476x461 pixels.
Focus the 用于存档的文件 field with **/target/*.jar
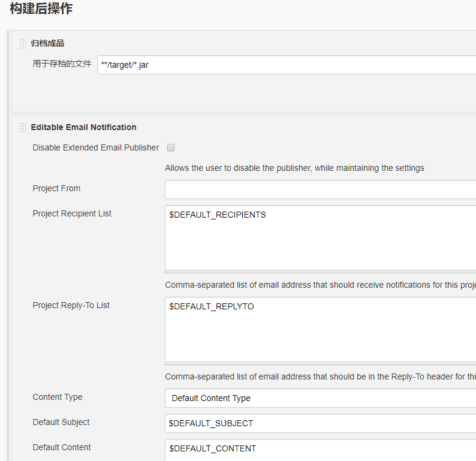point(287,65)
